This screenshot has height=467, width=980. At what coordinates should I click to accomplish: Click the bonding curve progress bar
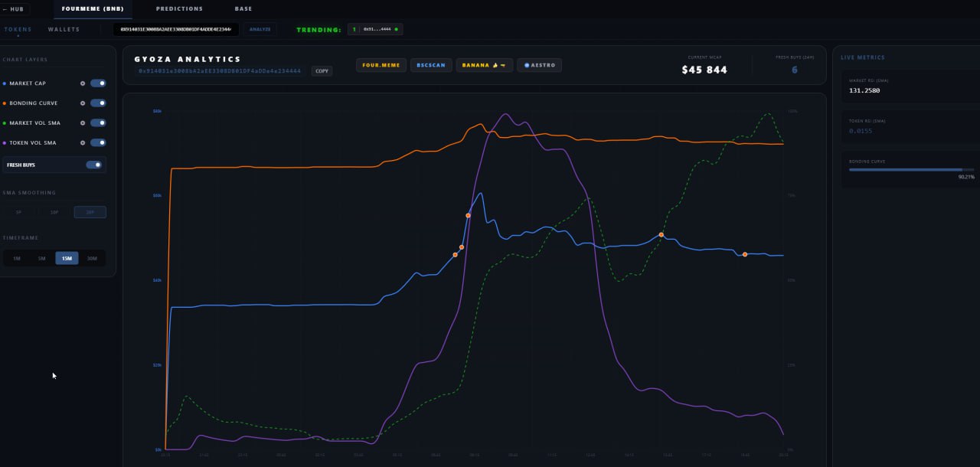point(911,169)
